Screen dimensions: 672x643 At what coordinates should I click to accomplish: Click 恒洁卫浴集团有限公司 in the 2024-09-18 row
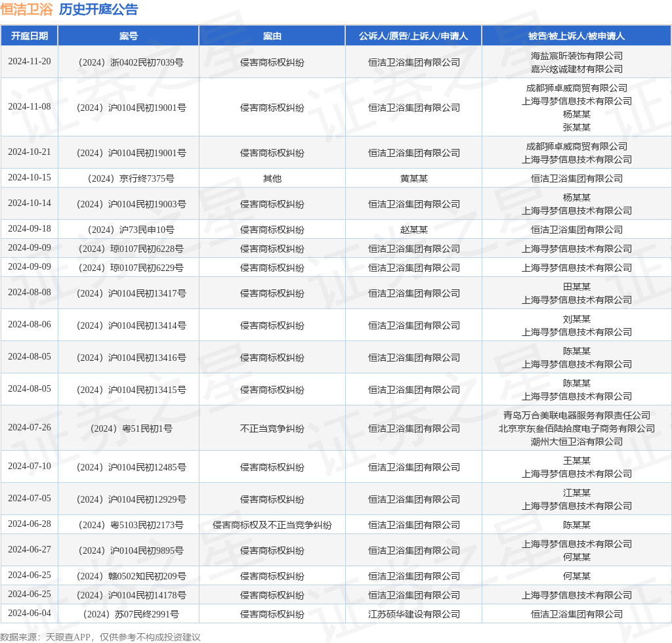[577, 229]
